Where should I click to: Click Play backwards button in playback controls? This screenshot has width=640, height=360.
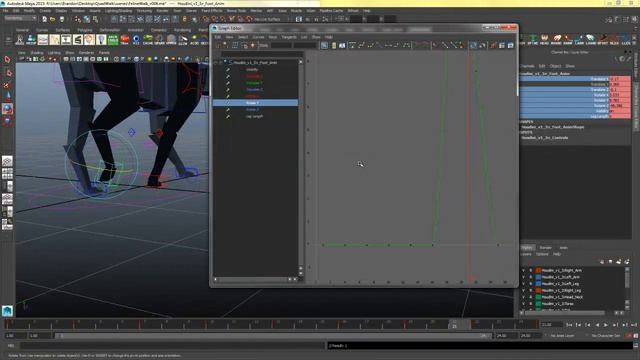coord(597,325)
